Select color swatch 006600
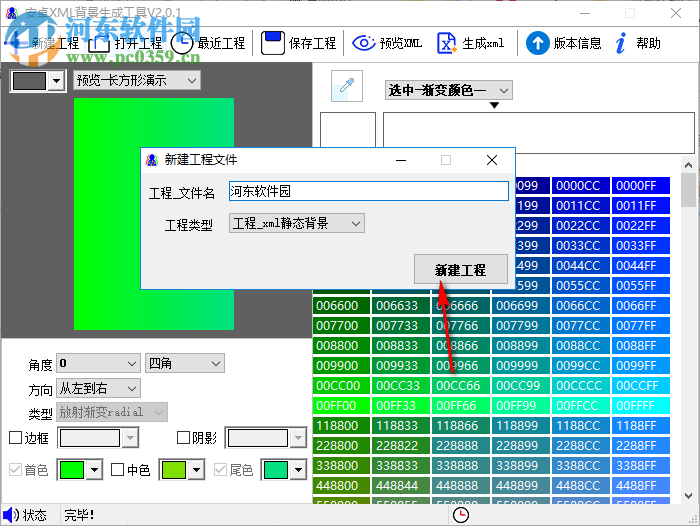Image resolution: width=700 pixels, height=526 pixels. pos(342,306)
